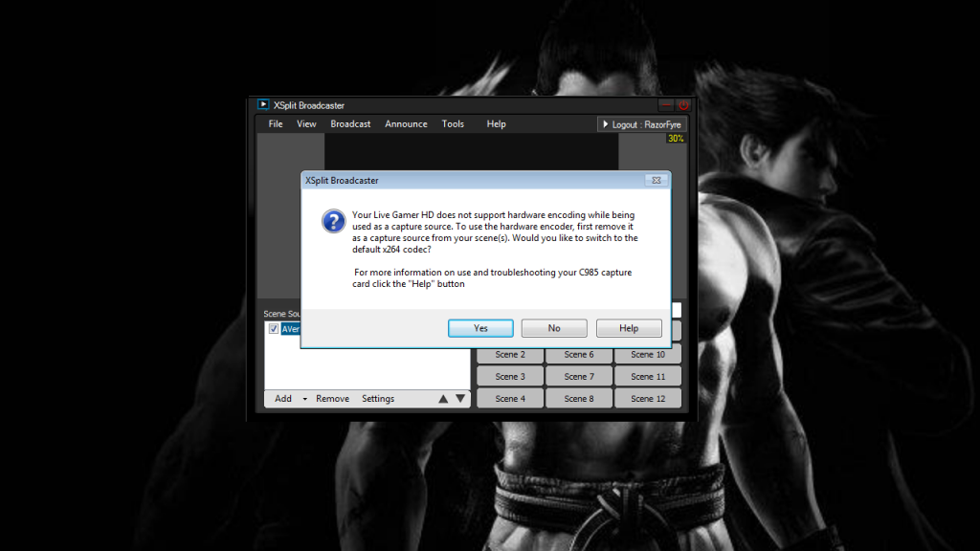Open the Tools menu
Screen dimensions: 980x551
click(453, 124)
